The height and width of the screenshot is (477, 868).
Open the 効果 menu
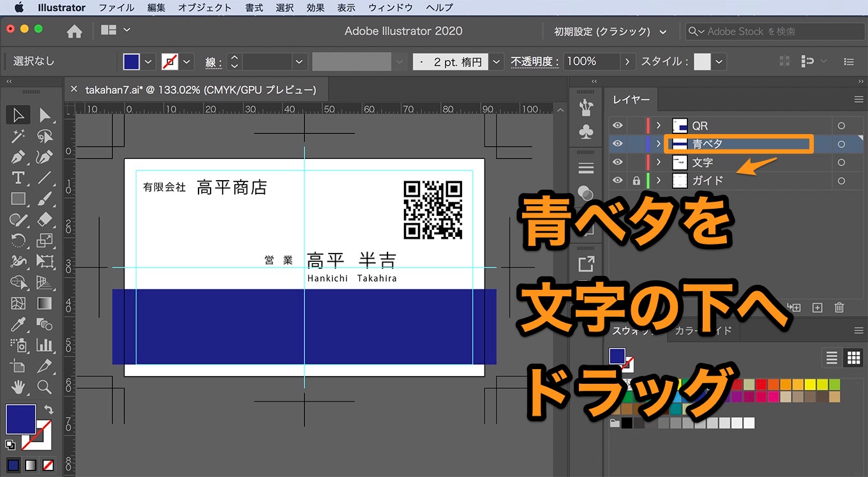pyautogui.click(x=315, y=8)
